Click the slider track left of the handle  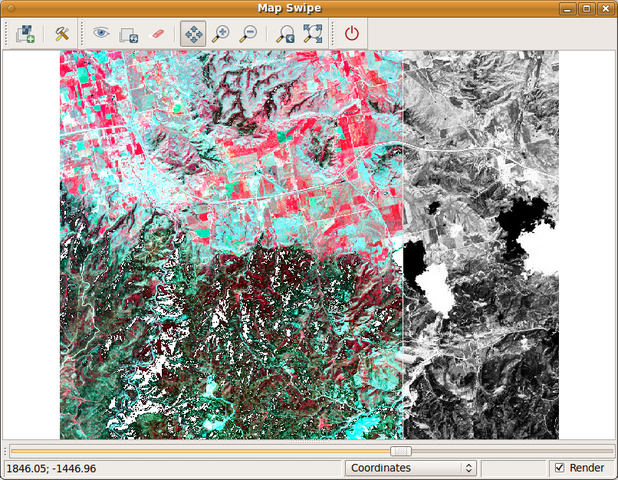pyautogui.click(x=200, y=451)
